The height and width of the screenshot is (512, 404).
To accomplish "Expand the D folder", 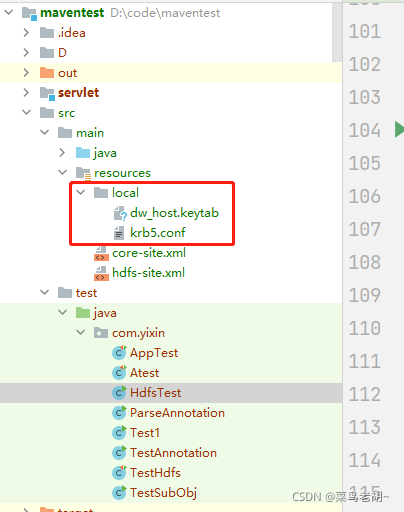I will coord(26,53).
